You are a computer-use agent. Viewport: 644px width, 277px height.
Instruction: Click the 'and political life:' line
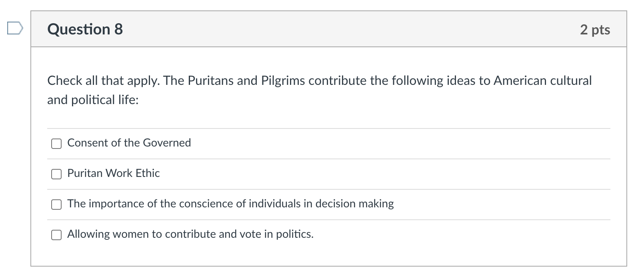click(x=93, y=100)
